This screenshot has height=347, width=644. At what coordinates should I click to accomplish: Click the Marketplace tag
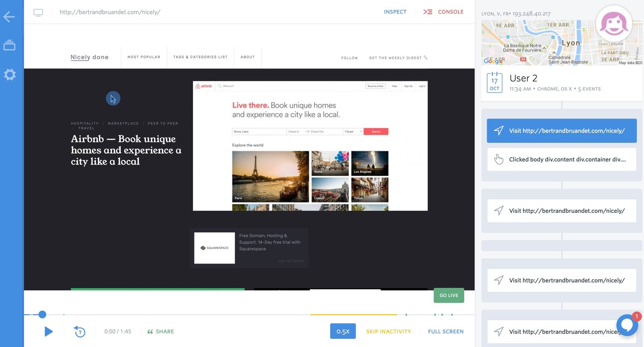coord(123,124)
